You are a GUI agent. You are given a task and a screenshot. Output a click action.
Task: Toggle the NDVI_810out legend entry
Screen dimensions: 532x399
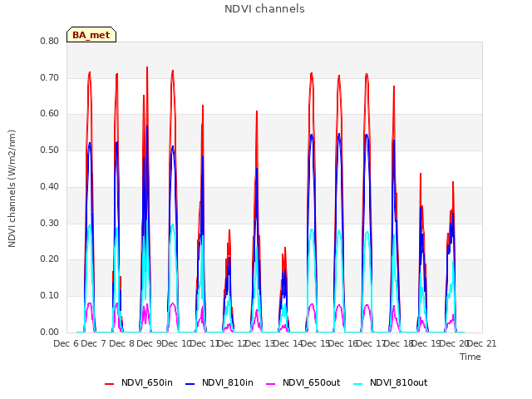pos(390,382)
